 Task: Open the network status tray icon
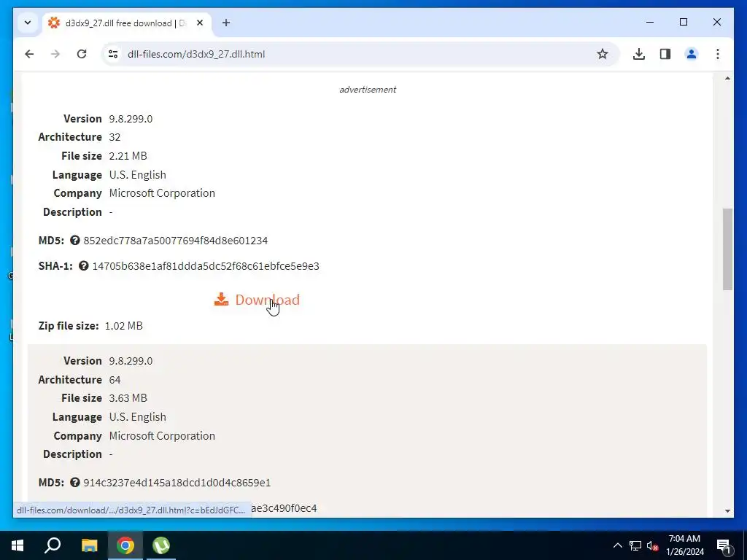click(x=635, y=545)
